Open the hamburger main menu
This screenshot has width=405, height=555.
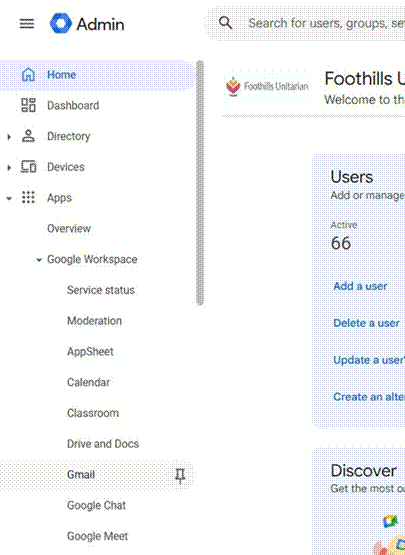[27, 24]
